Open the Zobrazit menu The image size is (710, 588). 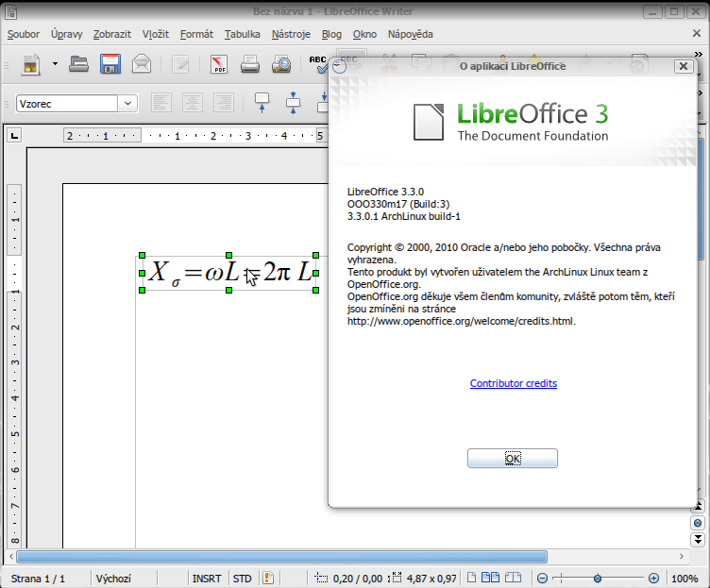point(111,34)
